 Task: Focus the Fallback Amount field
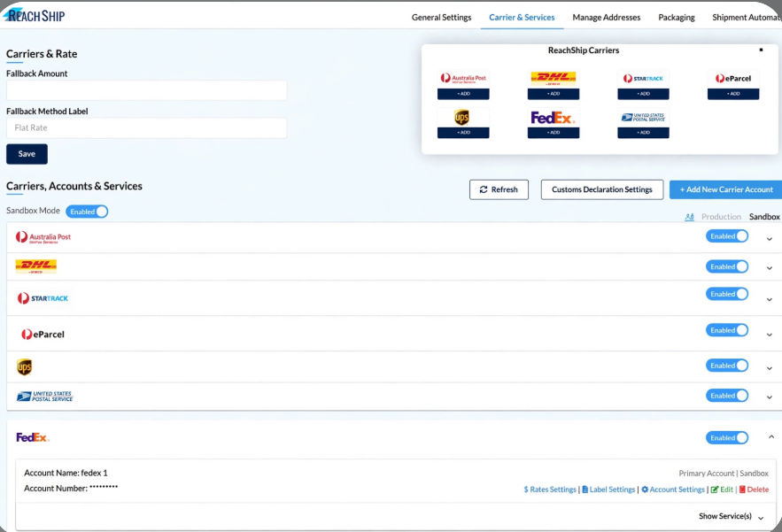pyautogui.click(x=147, y=90)
